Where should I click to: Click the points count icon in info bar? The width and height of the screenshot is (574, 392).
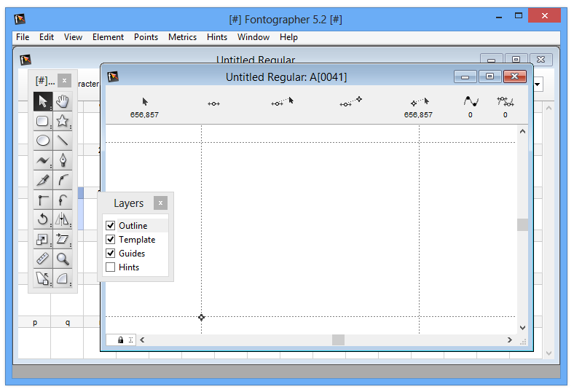506,101
